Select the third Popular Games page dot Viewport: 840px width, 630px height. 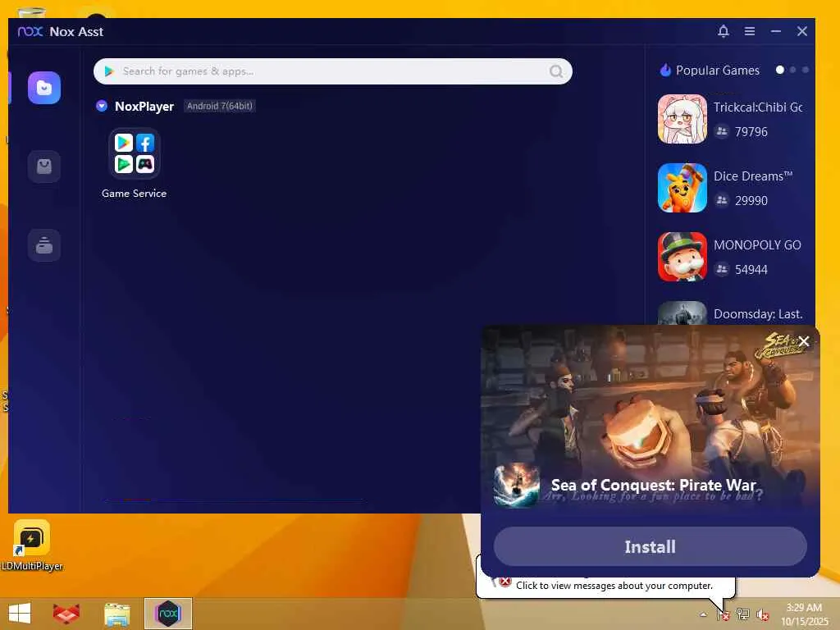(x=806, y=71)
